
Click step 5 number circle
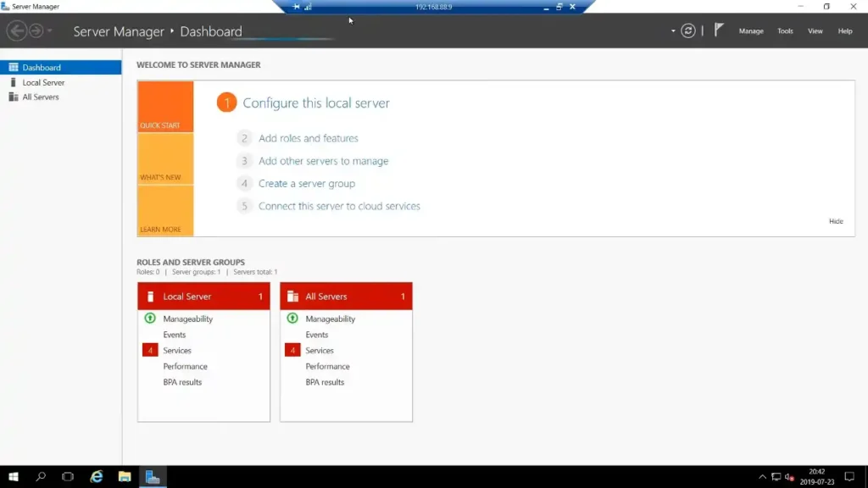244,206
